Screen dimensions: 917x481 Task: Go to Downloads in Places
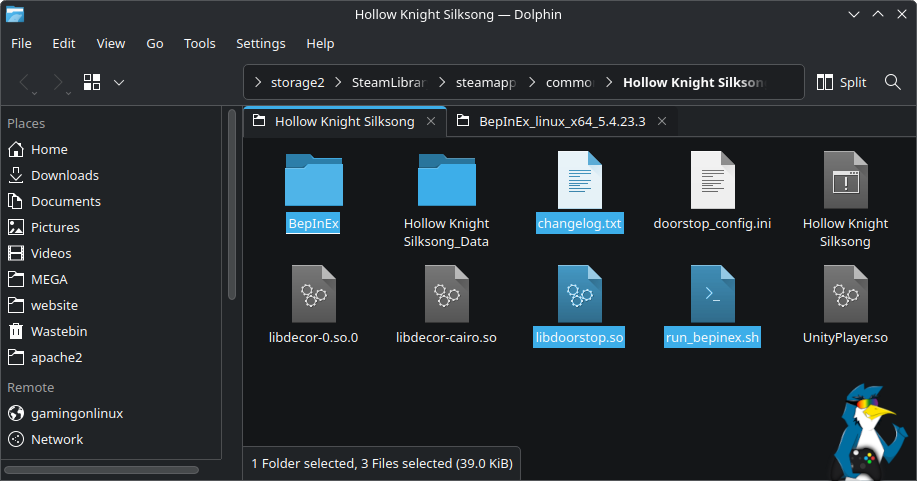(x=64, y=175)
